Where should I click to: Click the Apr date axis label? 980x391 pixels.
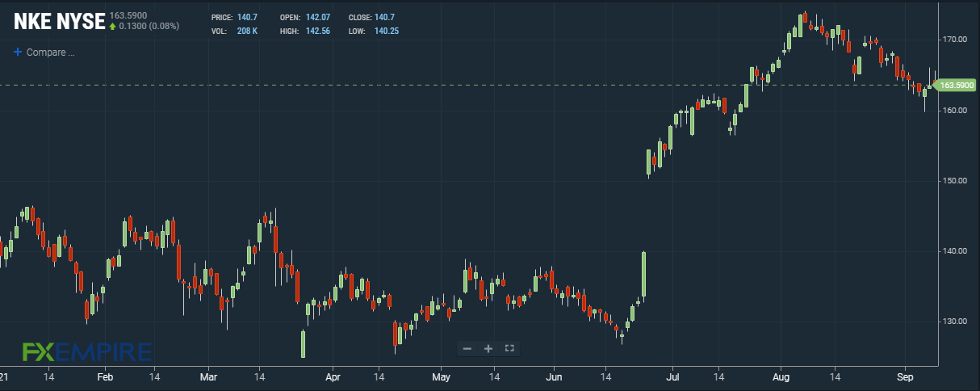[334, 377]
